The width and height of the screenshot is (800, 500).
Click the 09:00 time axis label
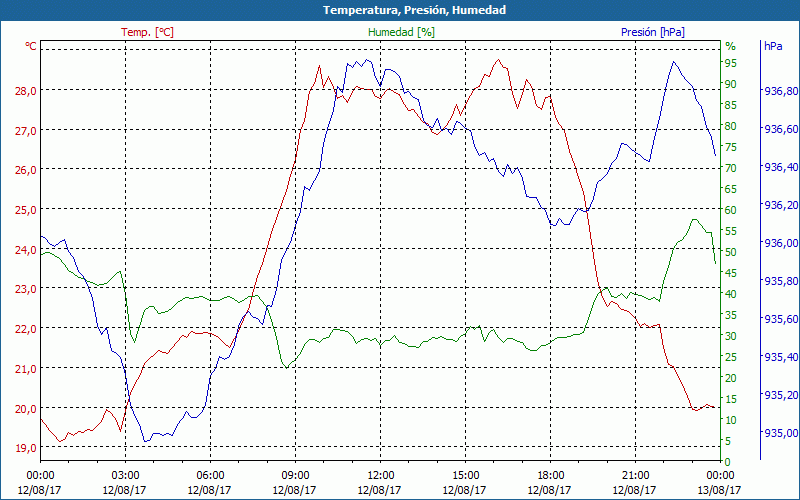point(295,476)
